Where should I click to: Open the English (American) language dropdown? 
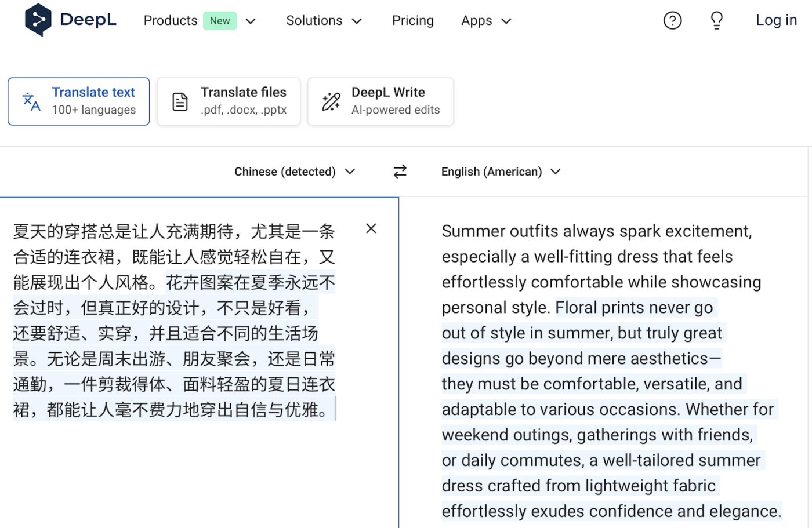tap(501, 172)
